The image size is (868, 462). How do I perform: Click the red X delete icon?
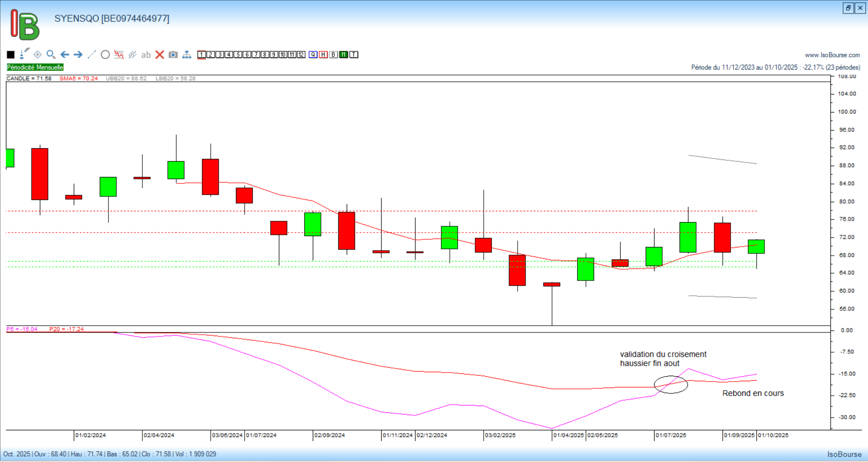click(x=160, y=55)
